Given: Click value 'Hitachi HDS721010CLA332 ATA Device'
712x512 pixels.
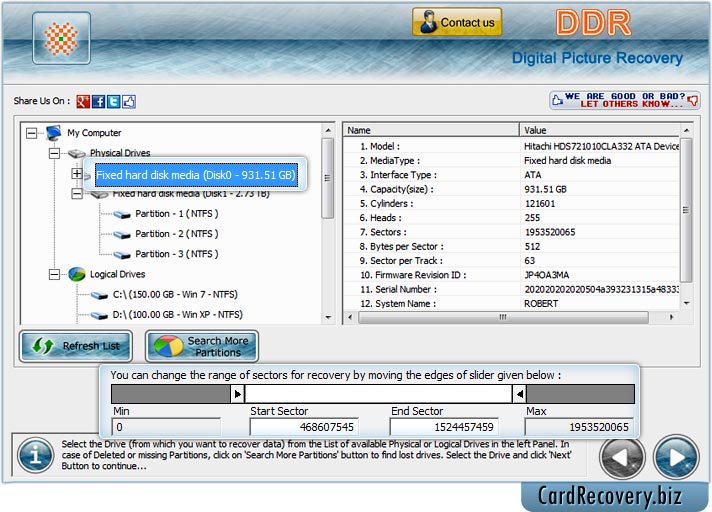Looking at the screenshot, I should (601, 146).
